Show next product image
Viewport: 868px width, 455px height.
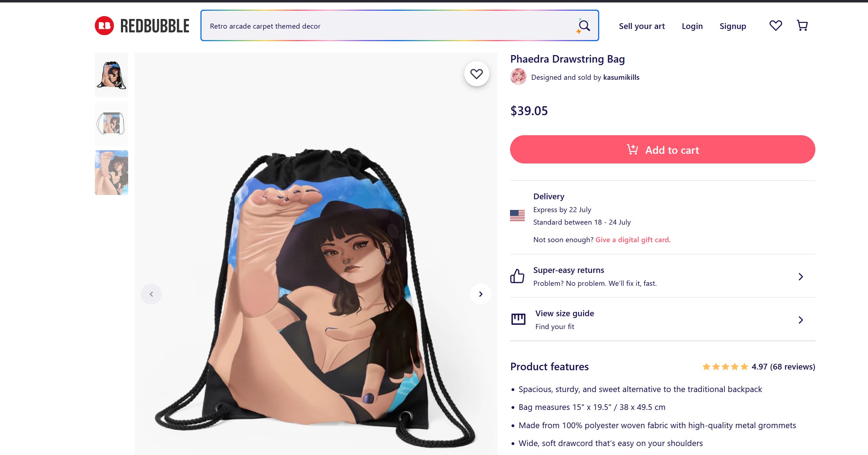click(x=481, y=294)
